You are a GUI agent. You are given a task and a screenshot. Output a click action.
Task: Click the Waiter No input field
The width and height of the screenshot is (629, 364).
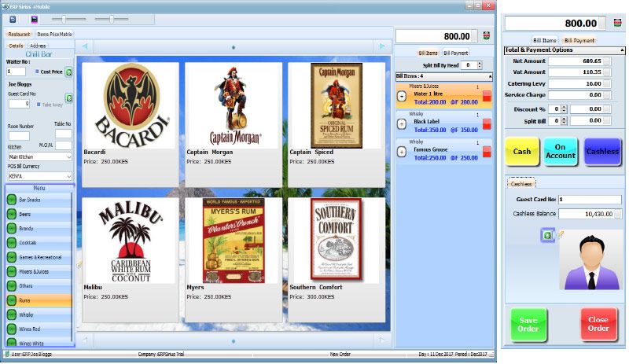pos(16,72)
